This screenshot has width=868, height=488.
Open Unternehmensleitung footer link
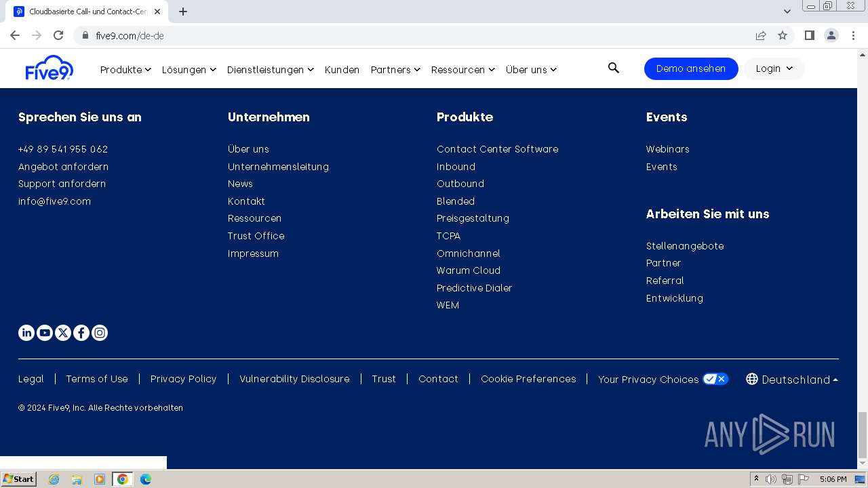pos(278,167)
